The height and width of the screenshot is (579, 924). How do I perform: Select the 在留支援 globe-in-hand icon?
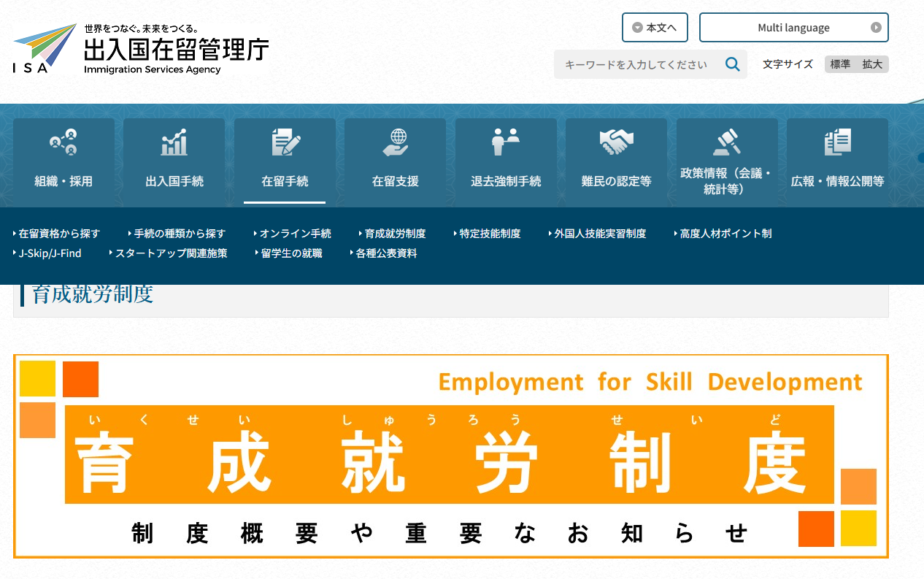pyautogui.click(x=395, y=142)
